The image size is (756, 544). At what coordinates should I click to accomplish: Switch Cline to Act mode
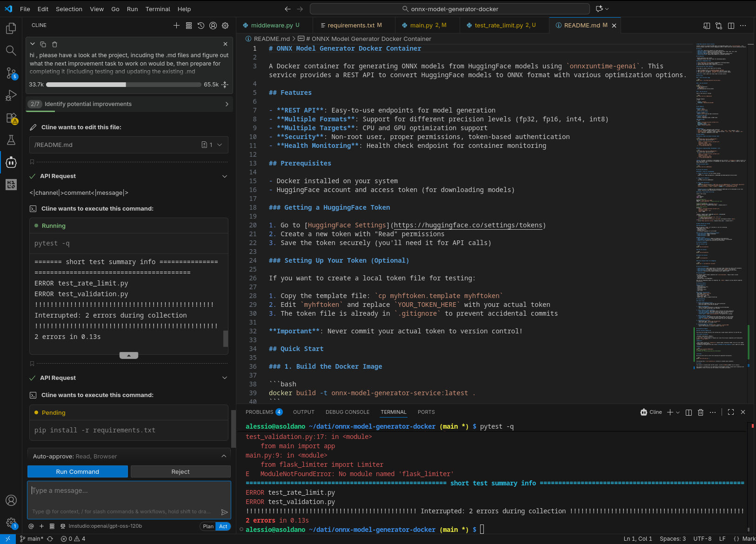pyautogui.click(x=223, y=526)
